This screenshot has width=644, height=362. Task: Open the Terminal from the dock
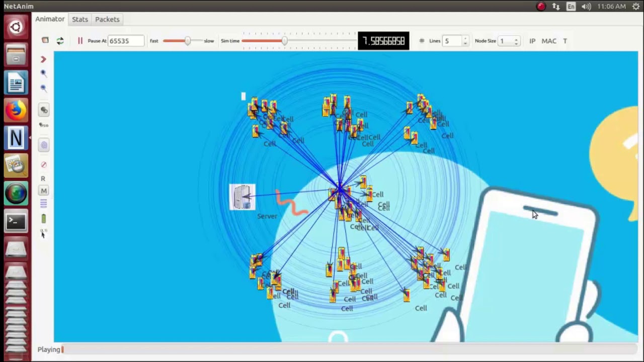click(16, 221)
